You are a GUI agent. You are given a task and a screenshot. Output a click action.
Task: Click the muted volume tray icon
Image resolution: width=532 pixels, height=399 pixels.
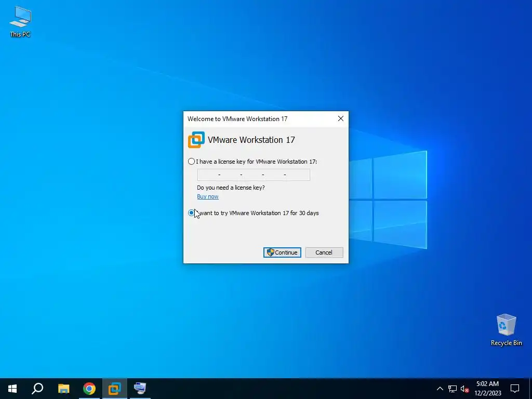click(x=464, y=389)
